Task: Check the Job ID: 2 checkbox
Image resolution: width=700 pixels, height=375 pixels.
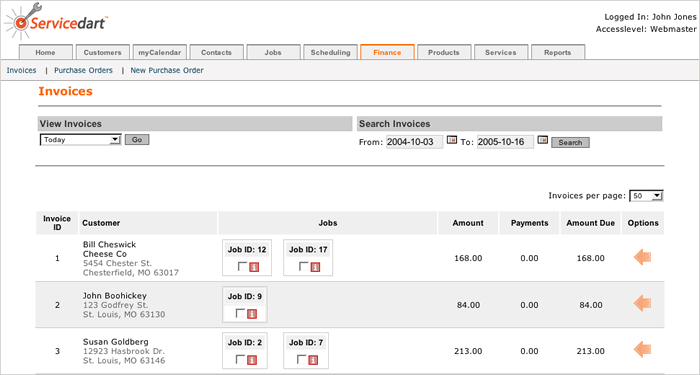Action: coord(240,359)
